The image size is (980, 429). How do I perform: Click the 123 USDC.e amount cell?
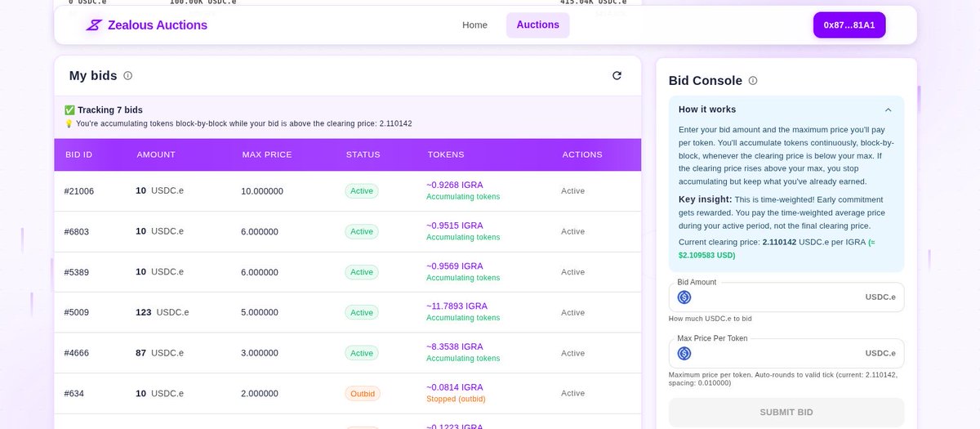coord(163,312)
